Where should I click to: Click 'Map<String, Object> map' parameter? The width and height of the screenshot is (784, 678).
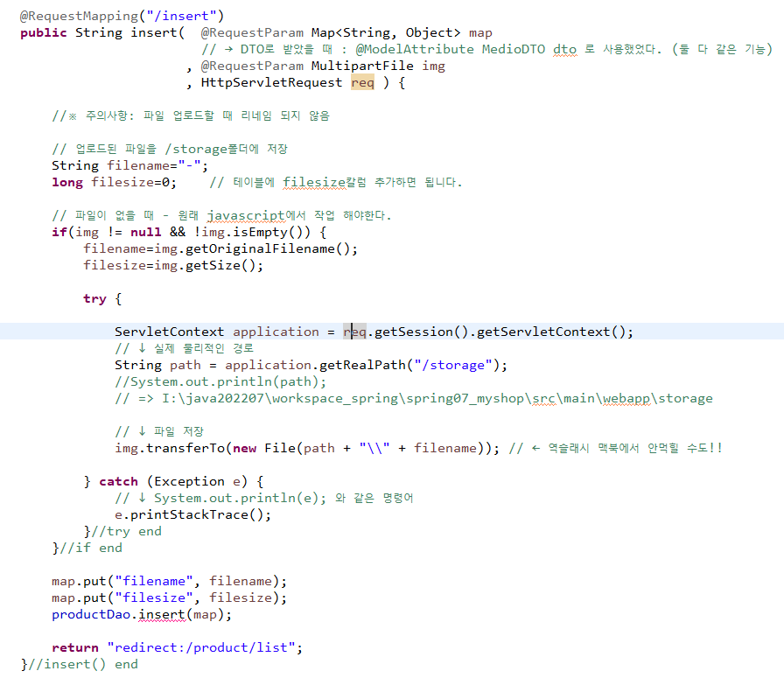402,33
